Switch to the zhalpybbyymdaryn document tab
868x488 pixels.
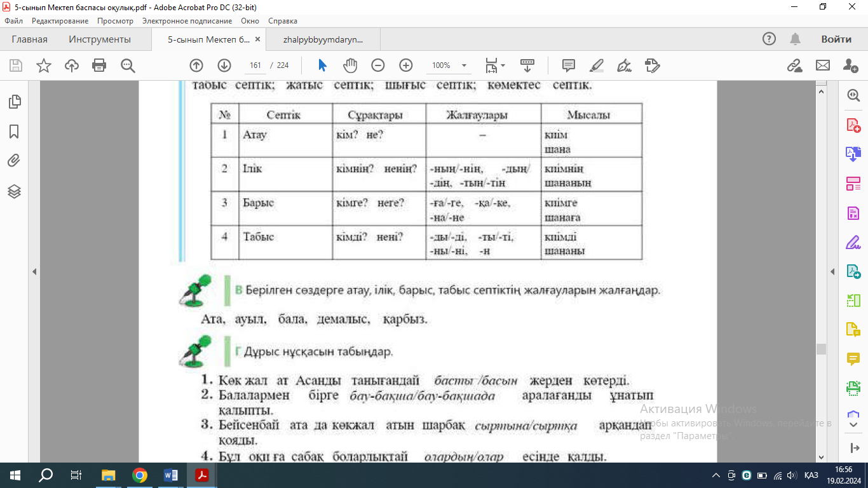323,39
